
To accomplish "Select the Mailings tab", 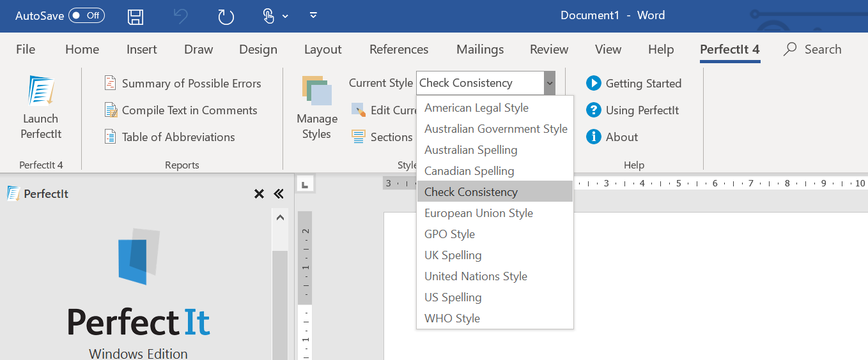I will pos(480,49).
